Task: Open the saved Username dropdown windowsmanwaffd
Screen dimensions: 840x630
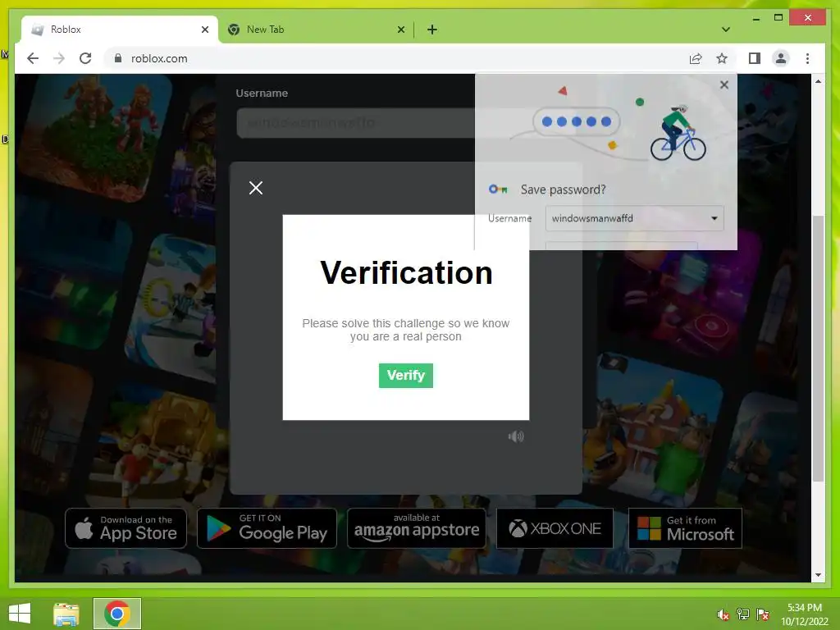Action: click(634, 218)
